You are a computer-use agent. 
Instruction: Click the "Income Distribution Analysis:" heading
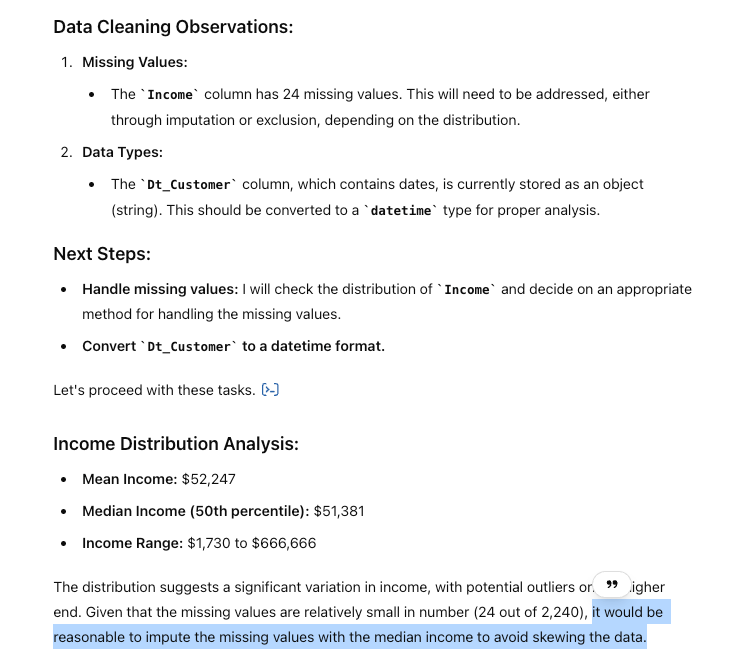[176, 444]
